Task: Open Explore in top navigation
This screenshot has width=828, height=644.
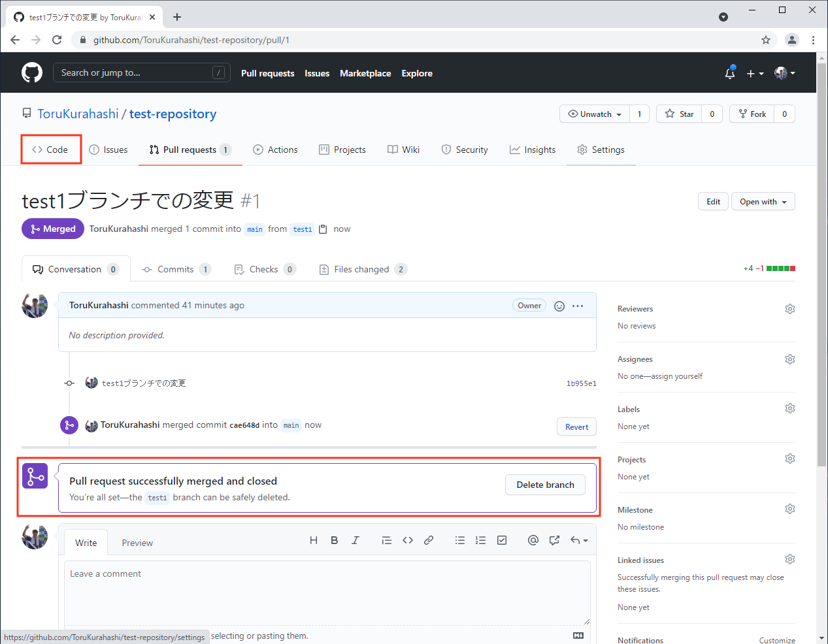Action: [x=417, y=73]
